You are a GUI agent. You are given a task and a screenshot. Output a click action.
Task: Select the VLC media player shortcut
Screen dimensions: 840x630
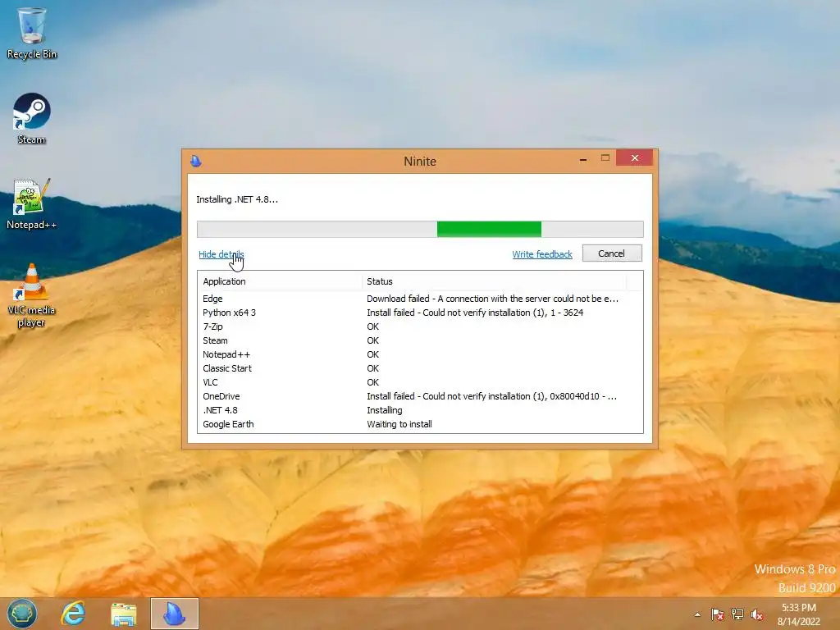(x=32, y=295)
